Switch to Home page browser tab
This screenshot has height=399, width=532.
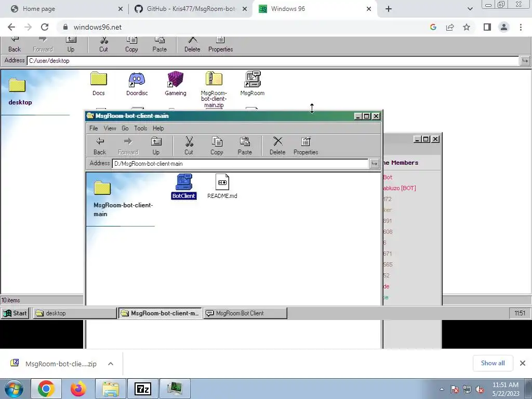pyautogui.click(x=66, y=9)
